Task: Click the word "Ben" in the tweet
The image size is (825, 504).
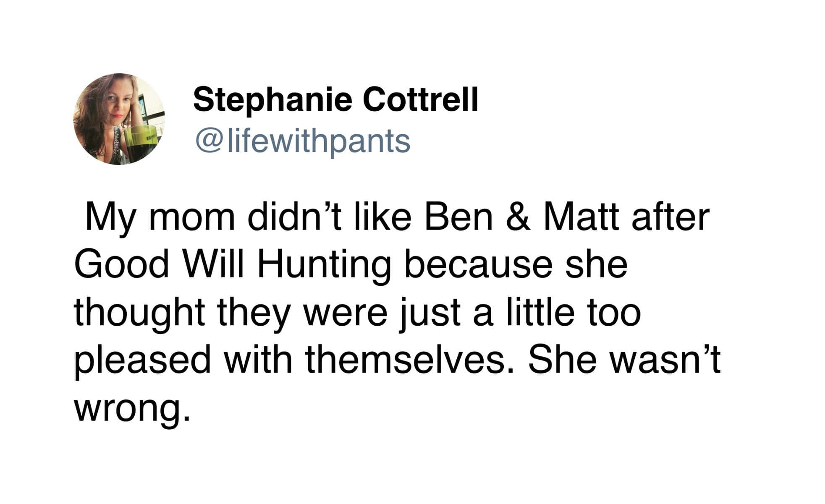Action: pos(458,218)
